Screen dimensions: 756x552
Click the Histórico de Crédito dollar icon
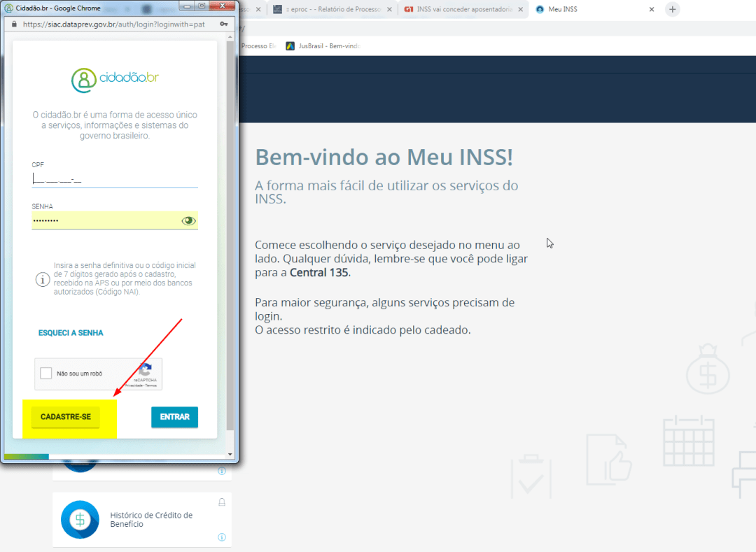[80, 520]
